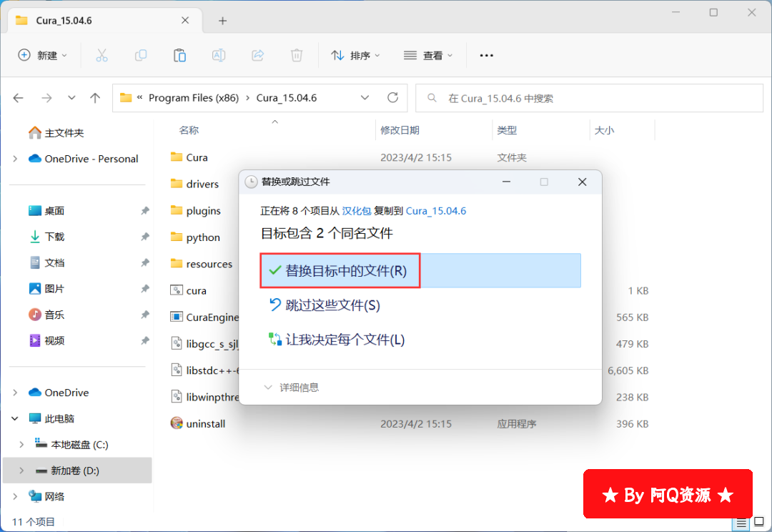The image size is (772, 532).
Task: Expand 详细信息 in the dialog
Action: pos(292,387)
